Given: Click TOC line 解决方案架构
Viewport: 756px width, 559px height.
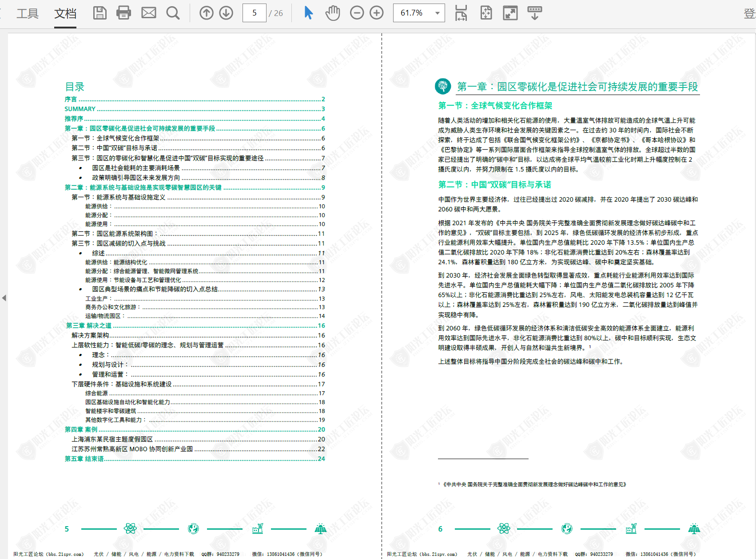Looking at the screenshot, I should pos(198,335).
